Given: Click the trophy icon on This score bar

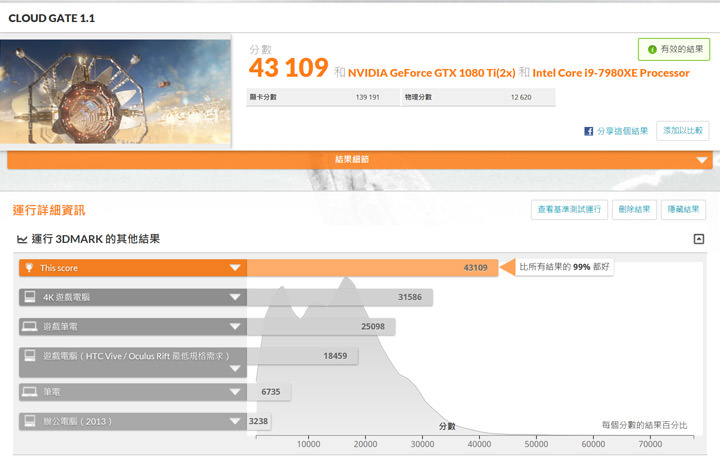Looking at the screenshot, I should [x=29, y=267].
